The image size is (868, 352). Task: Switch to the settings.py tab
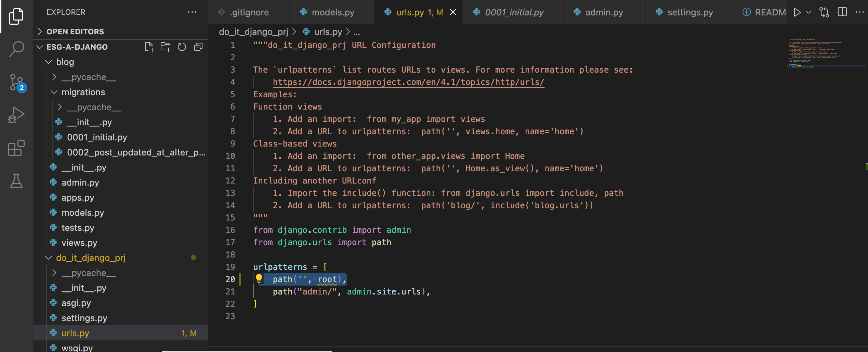(x=689, y=12)
